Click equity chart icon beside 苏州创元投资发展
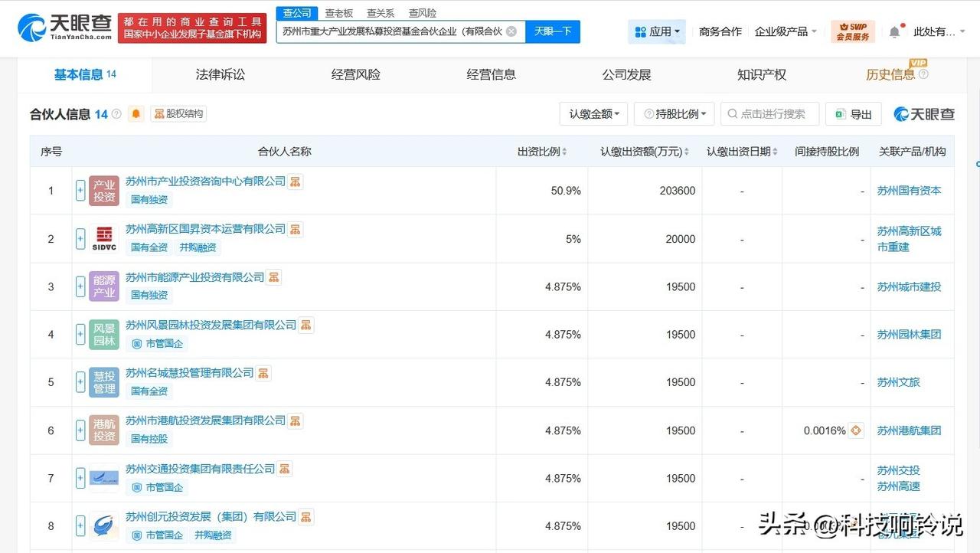The height and width of the screenshot is (553, 980). point(306,516)
